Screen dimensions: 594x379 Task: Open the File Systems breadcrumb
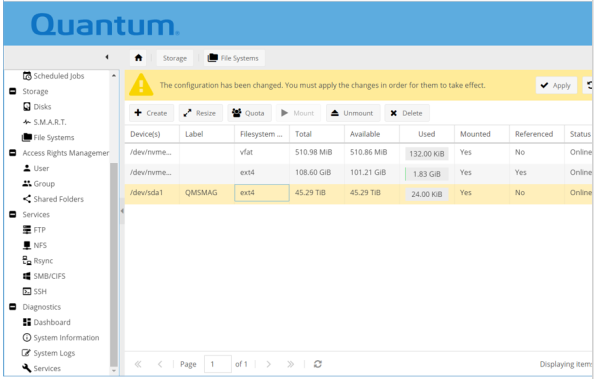(234, 58)
